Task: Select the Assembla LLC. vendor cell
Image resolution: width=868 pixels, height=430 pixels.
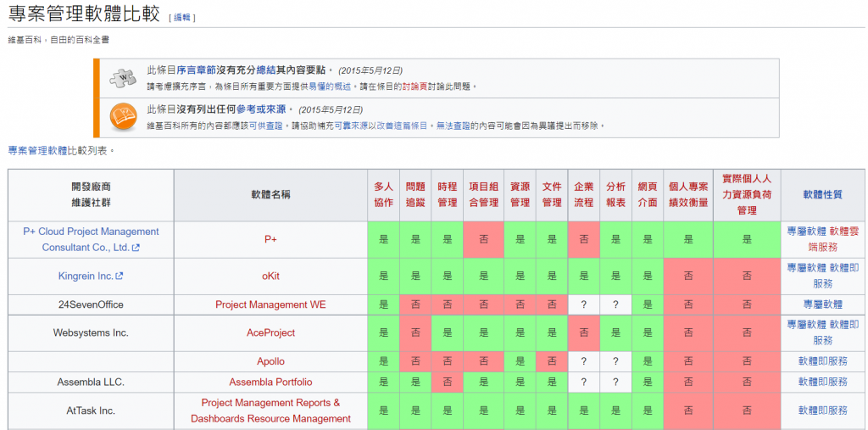Action: tap(91, 383)
